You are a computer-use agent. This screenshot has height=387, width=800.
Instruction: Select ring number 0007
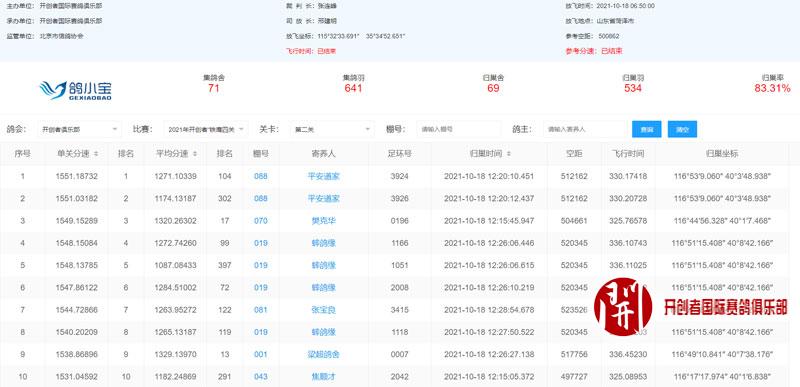coord(399,354)
